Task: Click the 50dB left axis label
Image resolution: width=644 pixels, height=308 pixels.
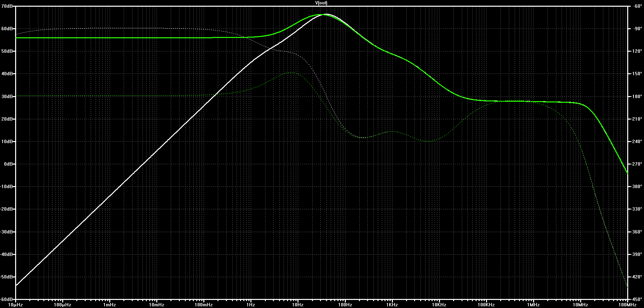Action: point(7,51)
